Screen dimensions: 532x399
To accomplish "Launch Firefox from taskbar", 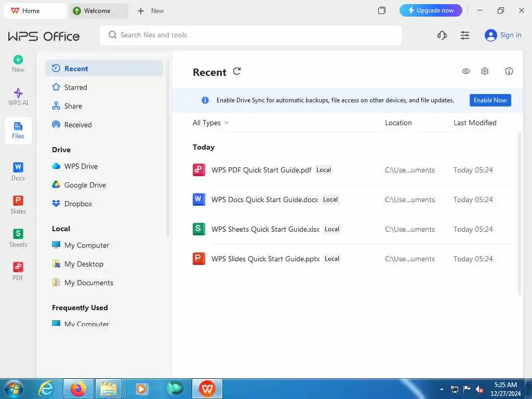I will [x=78, y=389].
